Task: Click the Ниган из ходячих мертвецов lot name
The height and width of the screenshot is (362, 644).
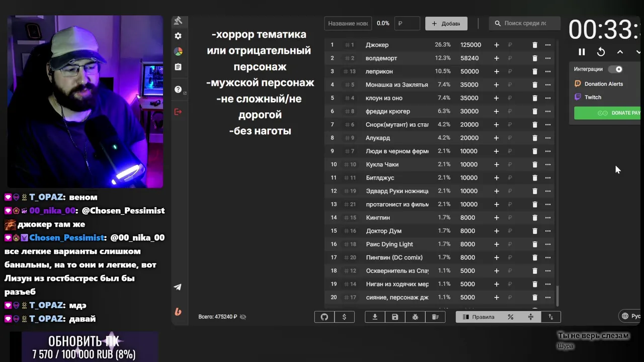Action: click(x=397, y=284)
